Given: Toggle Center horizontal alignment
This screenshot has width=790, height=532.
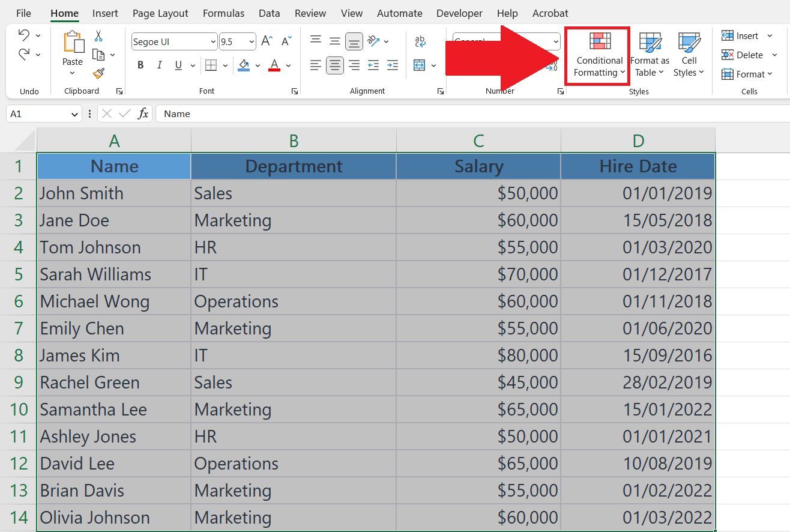Looking at the screenshot, I should 335,65.
